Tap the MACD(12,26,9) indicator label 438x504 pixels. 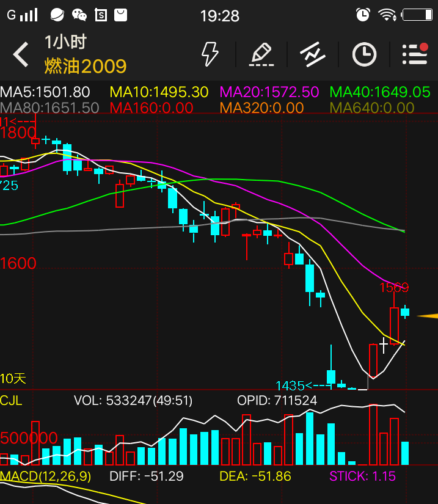click(45, 476)
